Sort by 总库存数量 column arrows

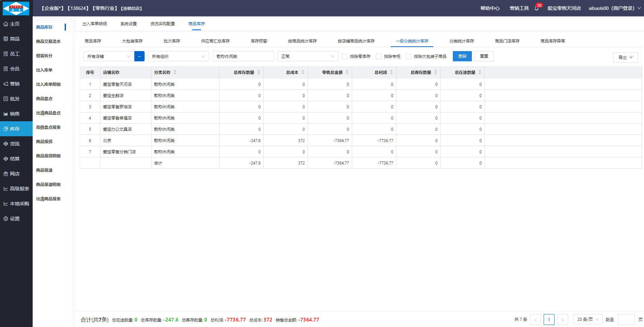259,72
